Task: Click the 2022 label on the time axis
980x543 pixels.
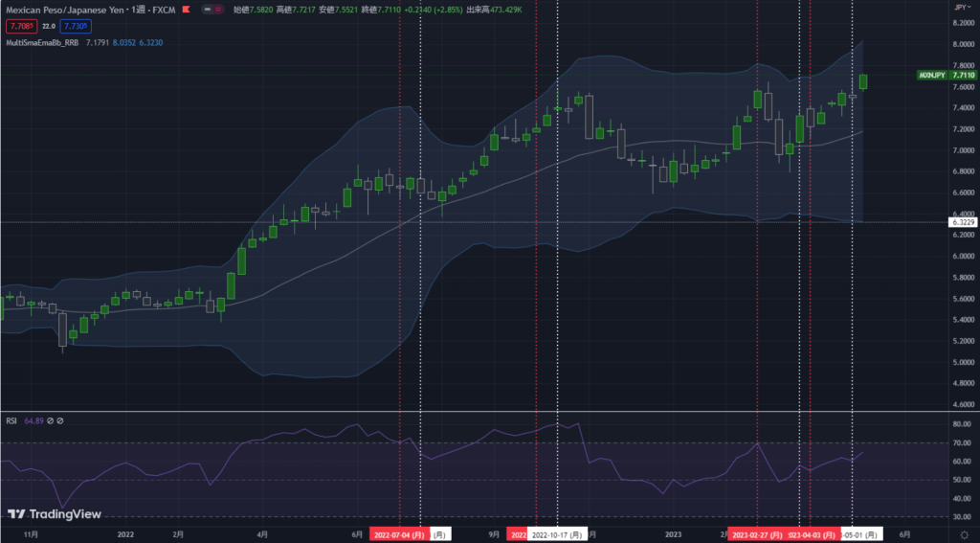Action: click(x=125, y=534)
